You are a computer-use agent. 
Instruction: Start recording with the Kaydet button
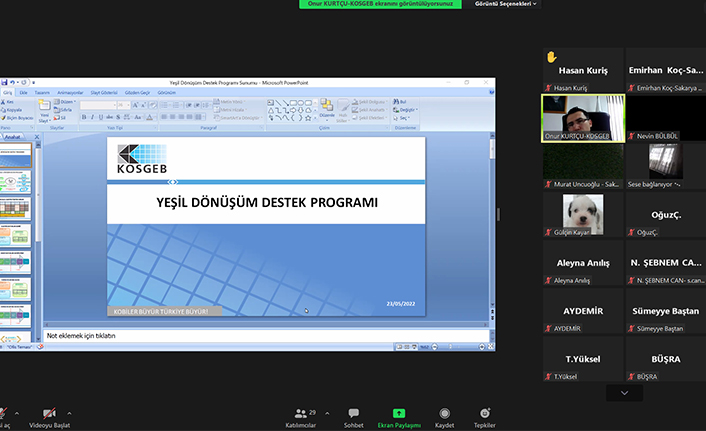[x=444, y=415]
